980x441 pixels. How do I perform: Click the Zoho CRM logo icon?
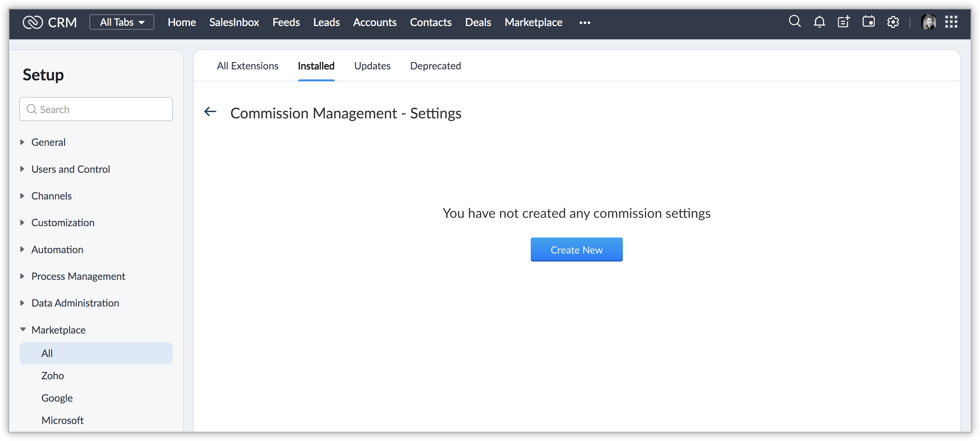click(x=33, y=22)
